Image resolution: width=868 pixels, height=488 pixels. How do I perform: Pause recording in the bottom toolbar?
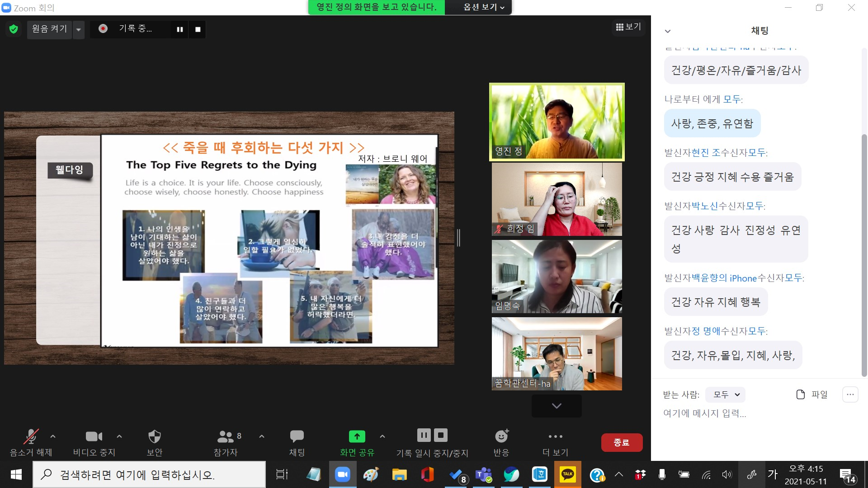[x=424, y=435]
